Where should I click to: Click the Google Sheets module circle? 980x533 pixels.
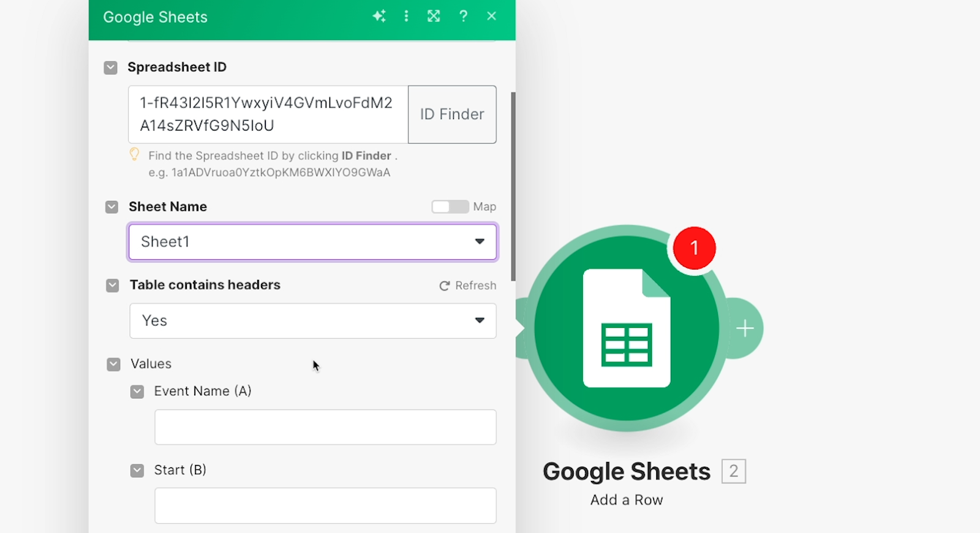627,328
